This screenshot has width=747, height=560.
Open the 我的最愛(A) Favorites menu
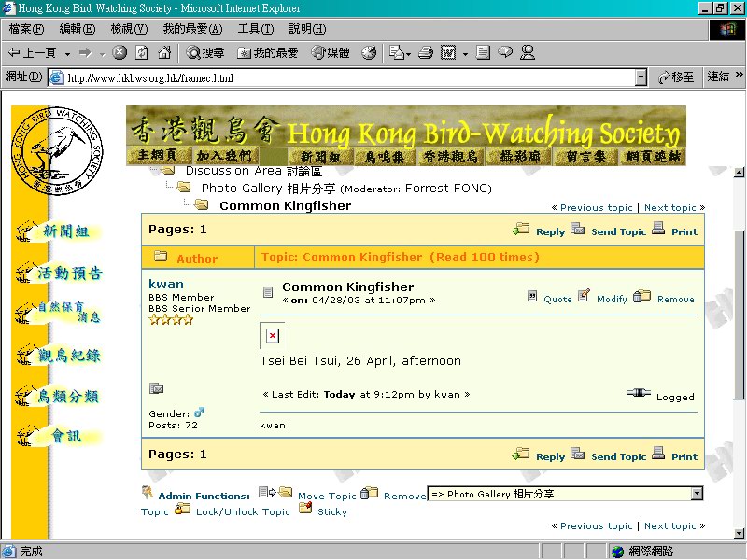pyautogui.click(x=192, y=29)
